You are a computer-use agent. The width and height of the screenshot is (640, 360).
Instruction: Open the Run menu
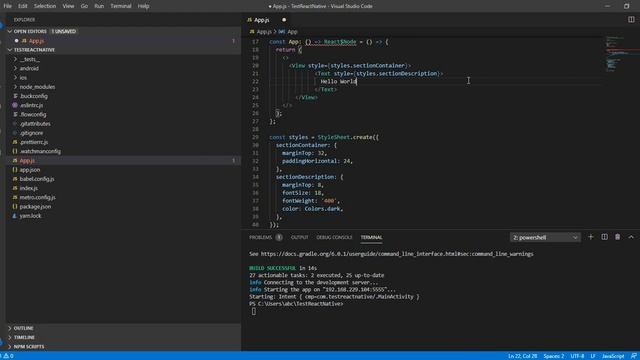pos(99,6)
